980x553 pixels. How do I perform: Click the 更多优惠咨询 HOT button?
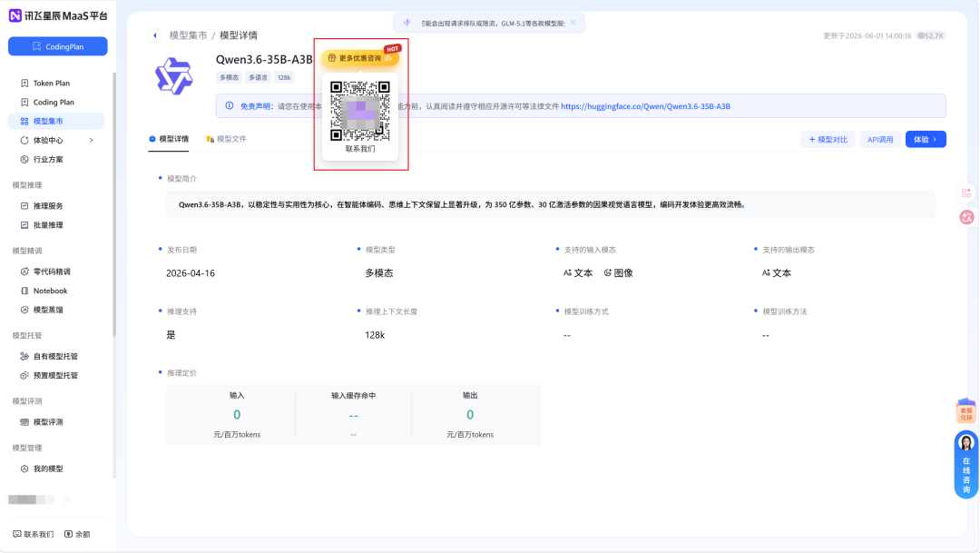click(x=360, y=57)
